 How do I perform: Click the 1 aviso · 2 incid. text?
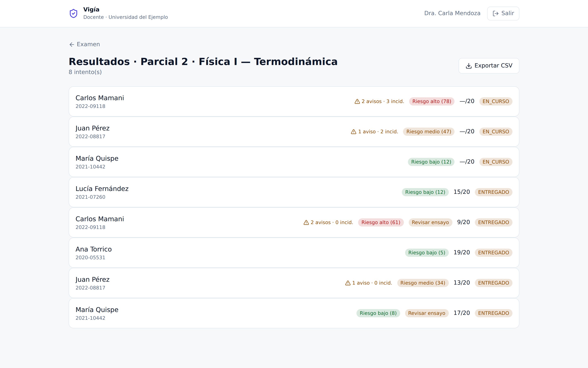tap(378, 132)
